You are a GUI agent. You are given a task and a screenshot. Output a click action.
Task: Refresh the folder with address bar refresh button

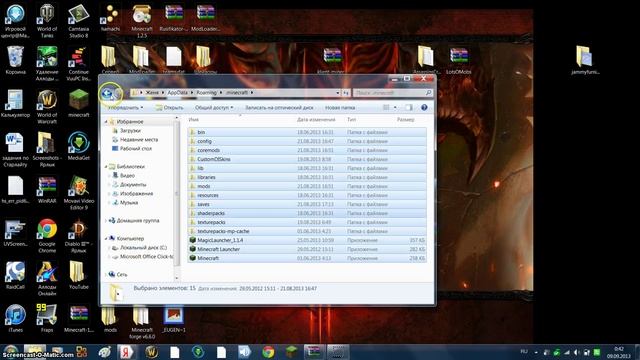tap(346, 93)
